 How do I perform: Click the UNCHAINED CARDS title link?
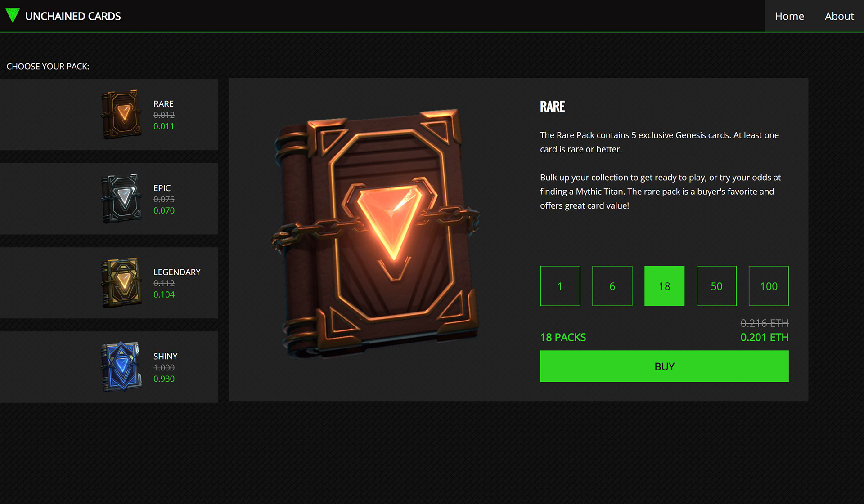point(73,16)
